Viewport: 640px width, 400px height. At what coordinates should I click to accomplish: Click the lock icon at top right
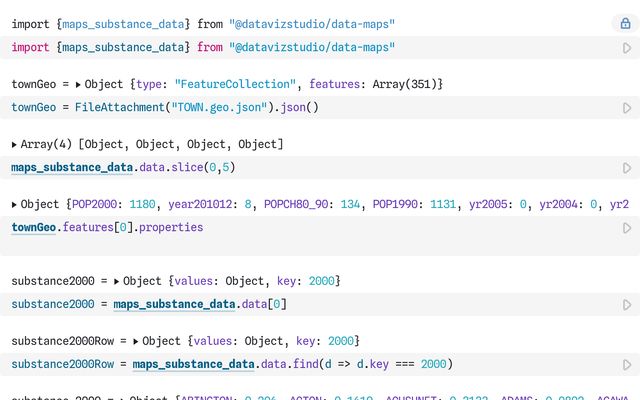point(626,23)
